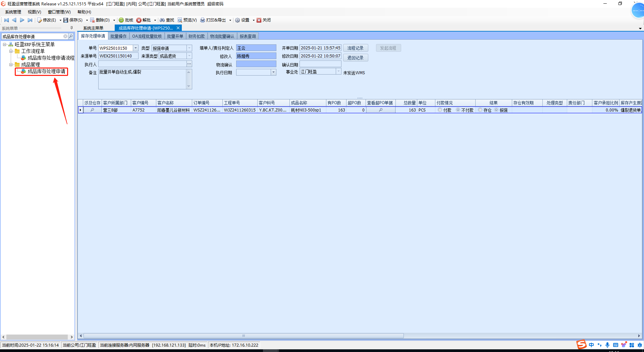This screenshot has height=352, width=644.
Task: Click the 解批 unapprove toolbar icon
Action: click(x=139, y=20)
